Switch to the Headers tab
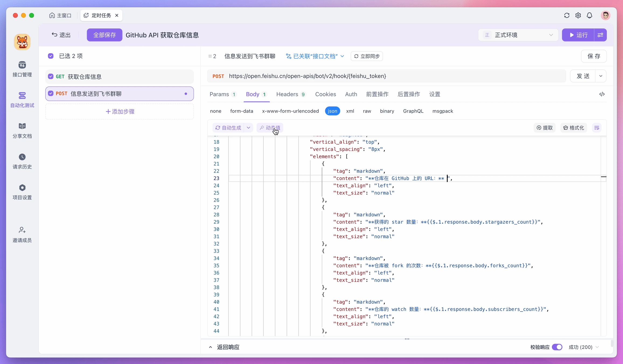The width and height of the screenshot is (623, 364). click(x=291, y=94)
